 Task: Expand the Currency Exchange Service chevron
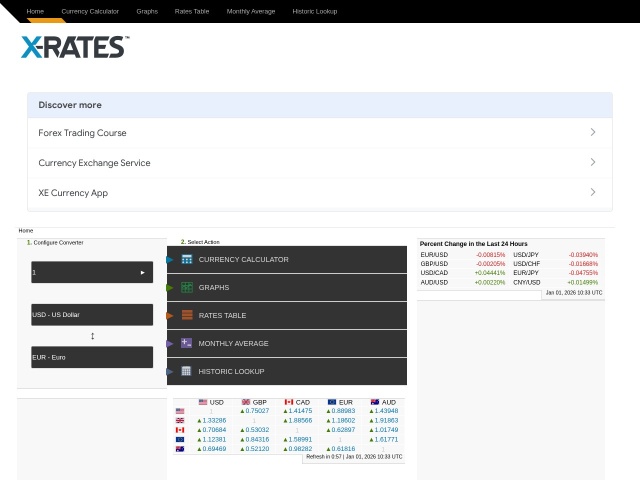click(593, 162)
